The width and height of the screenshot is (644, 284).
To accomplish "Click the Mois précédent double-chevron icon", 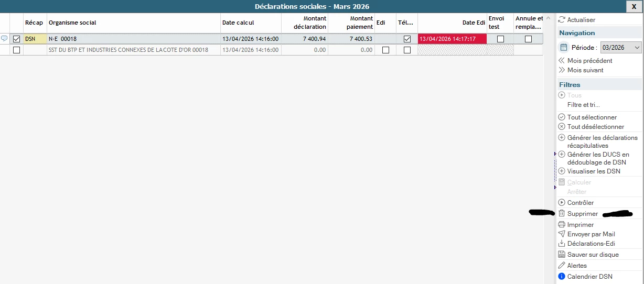I will (x=562, y=60).
